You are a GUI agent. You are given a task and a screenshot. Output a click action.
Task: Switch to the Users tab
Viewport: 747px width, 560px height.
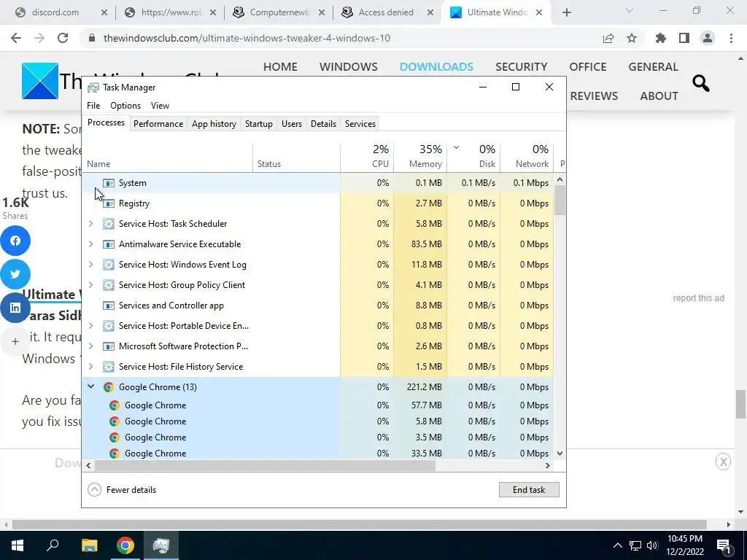coord(292,124)
